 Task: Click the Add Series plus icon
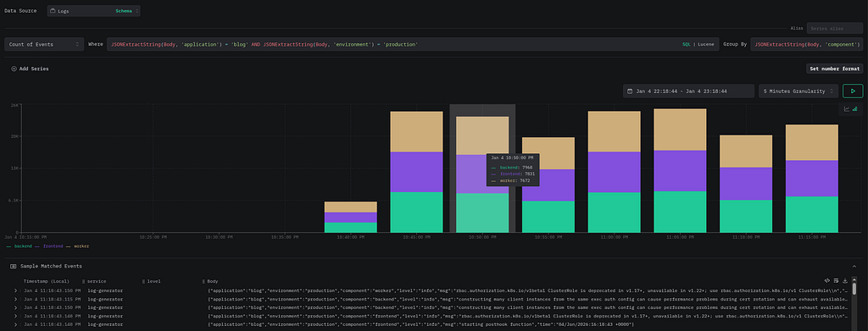pos(14,69)
